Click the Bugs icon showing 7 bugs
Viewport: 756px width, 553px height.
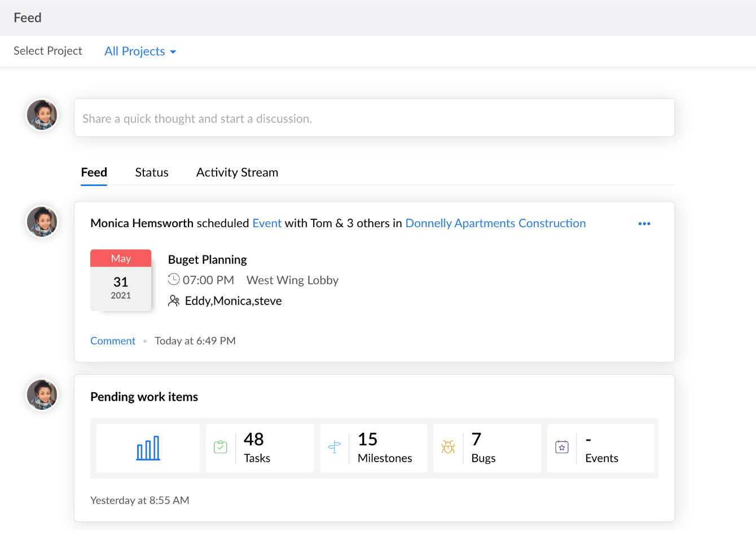click(x=449, y=446)
